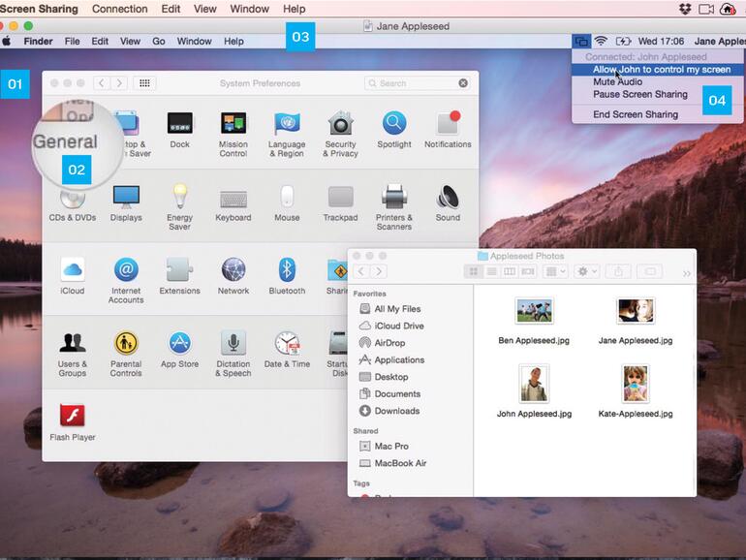Open Finder action gear dropdown

pos(586,271)
